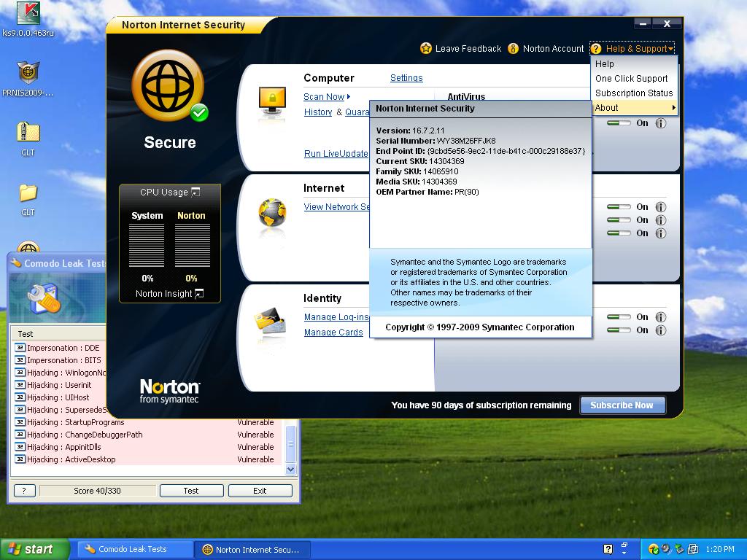Viewport: 747px width, 560px height.
Task: Click the large Norton globe Secure icon
Action: 169,86
